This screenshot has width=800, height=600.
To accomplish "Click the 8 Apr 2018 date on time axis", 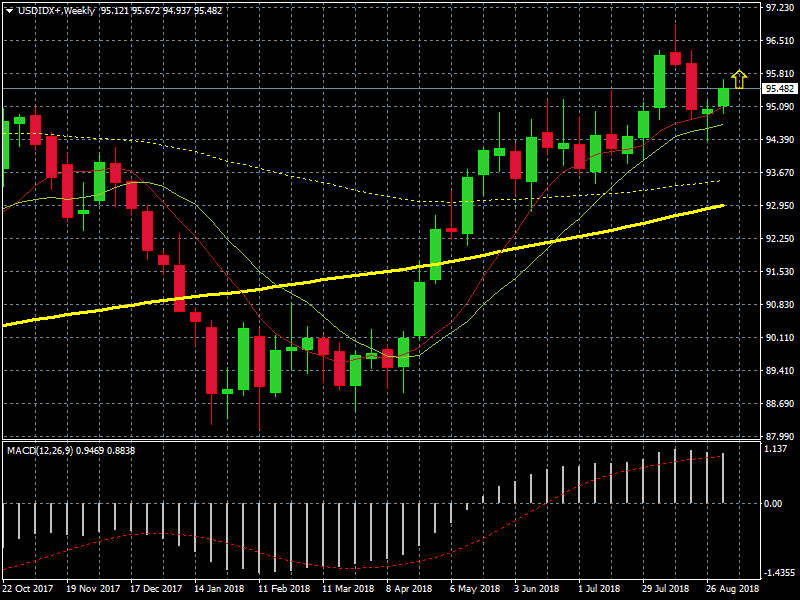I will click(408, 589).
